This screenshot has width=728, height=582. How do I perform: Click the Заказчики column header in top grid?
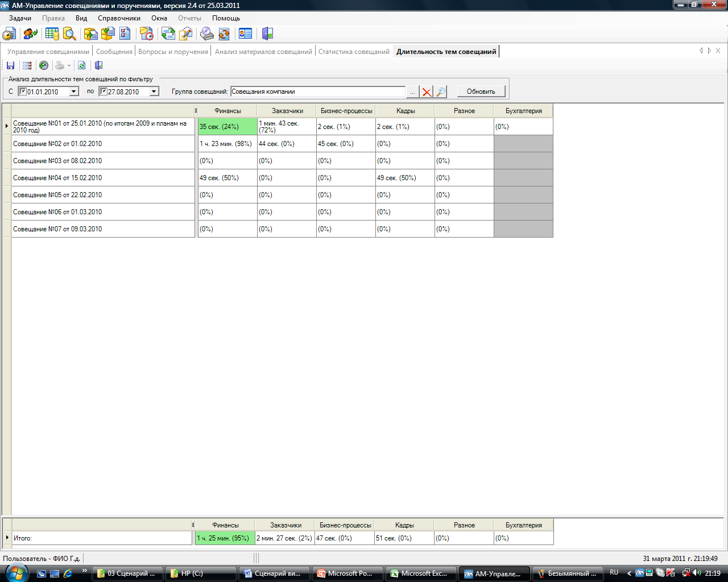point(287,111)
